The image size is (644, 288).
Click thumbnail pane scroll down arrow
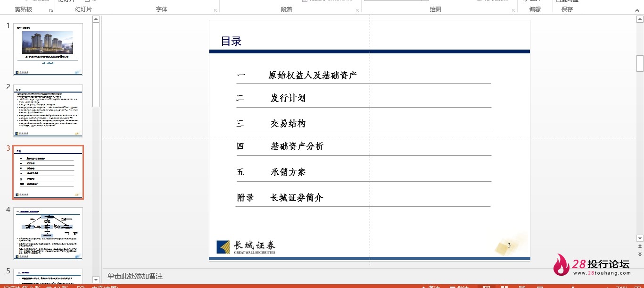[96, 280]
